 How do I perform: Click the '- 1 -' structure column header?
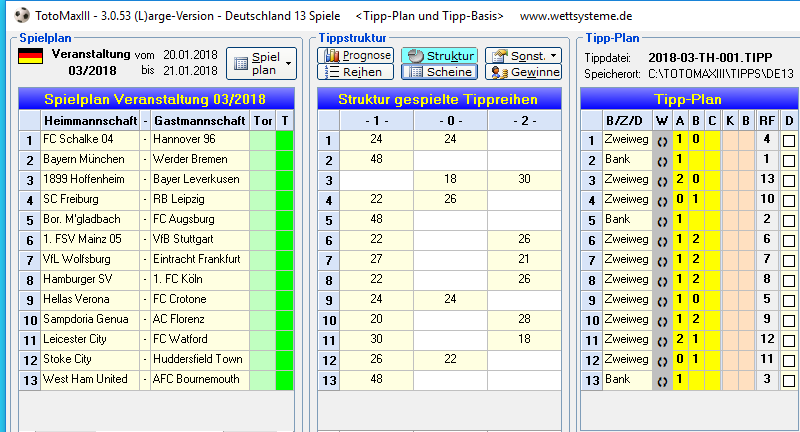tap(377, 121)
